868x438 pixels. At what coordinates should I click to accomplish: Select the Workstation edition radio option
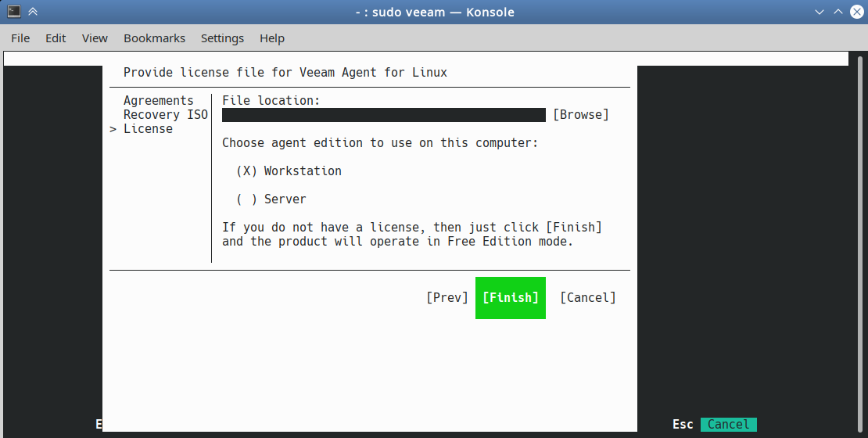[289, 171]
